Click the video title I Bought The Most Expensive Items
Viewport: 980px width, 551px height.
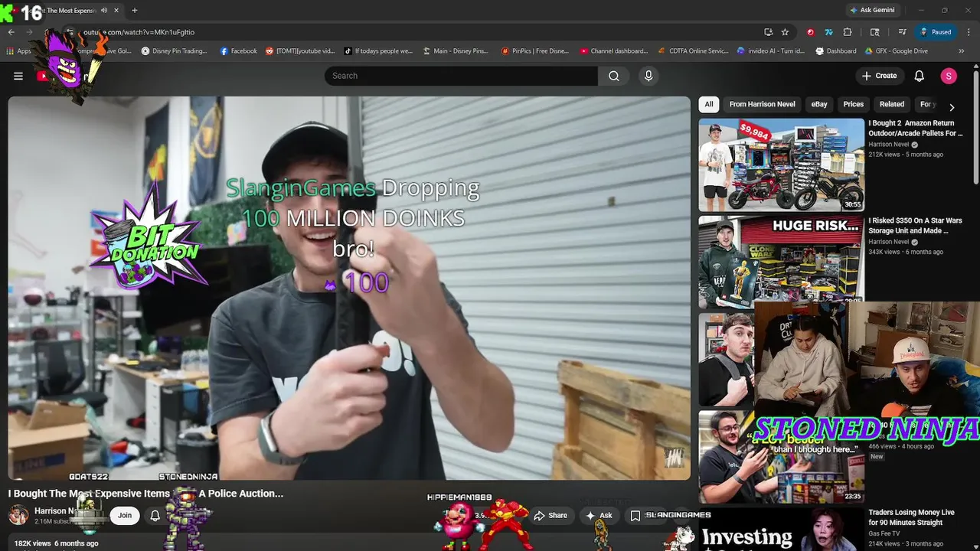pos(145,494)
